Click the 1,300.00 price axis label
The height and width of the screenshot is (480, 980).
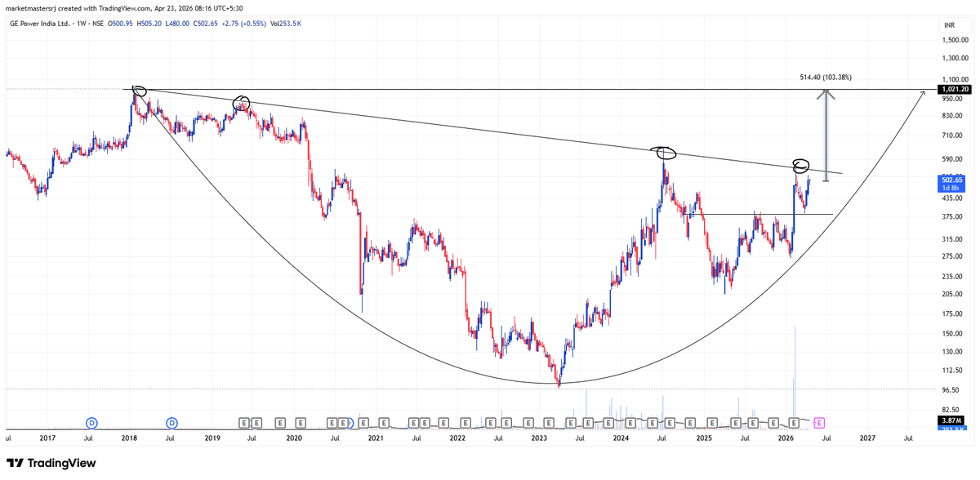click(954, 58)
